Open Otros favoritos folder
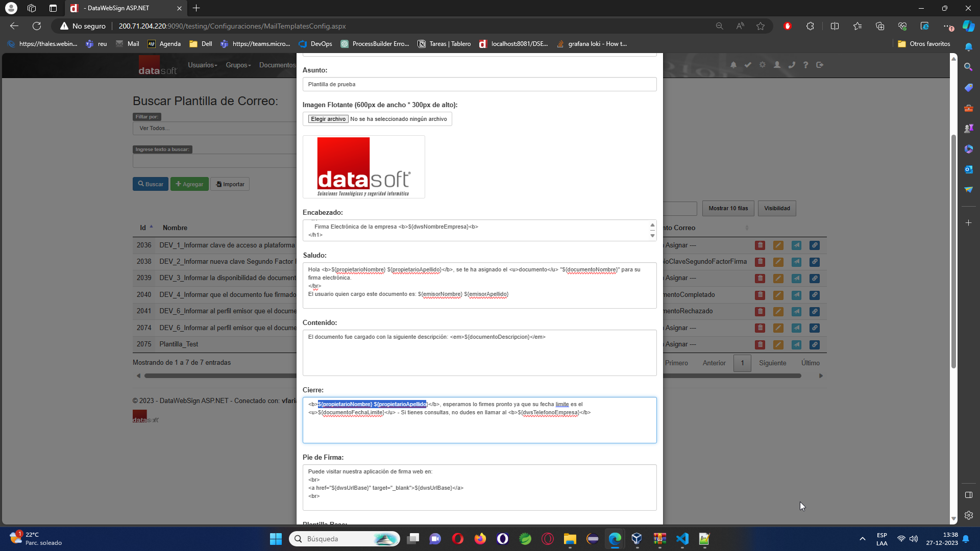Viewport: 980px width, 551px height. (924, 44)
